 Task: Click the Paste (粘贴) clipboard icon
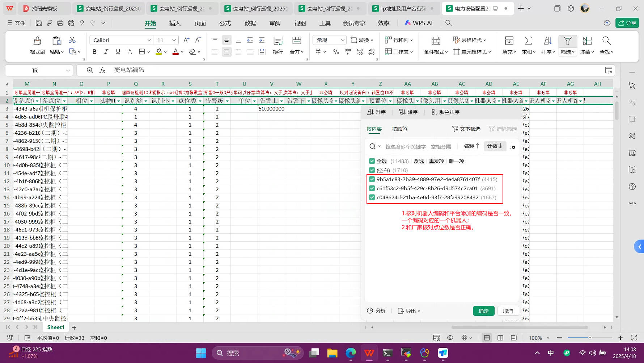click(x=56, y=41)
